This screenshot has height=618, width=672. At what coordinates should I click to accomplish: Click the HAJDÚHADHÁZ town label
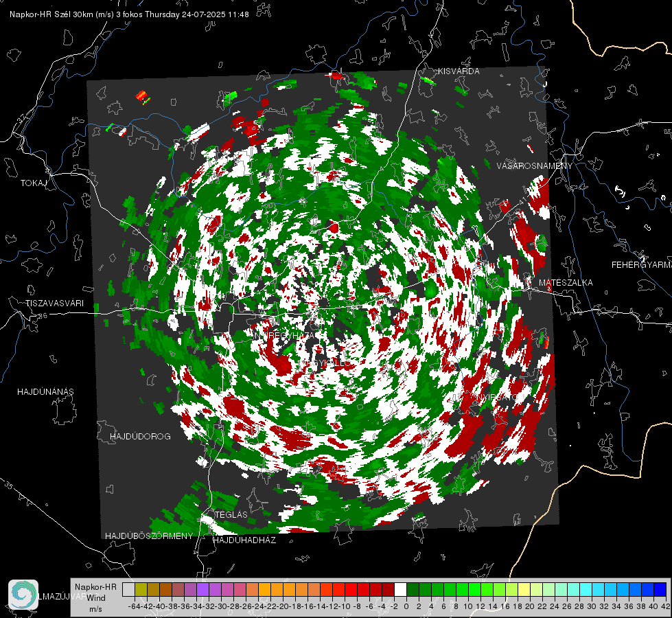point(244,540)
